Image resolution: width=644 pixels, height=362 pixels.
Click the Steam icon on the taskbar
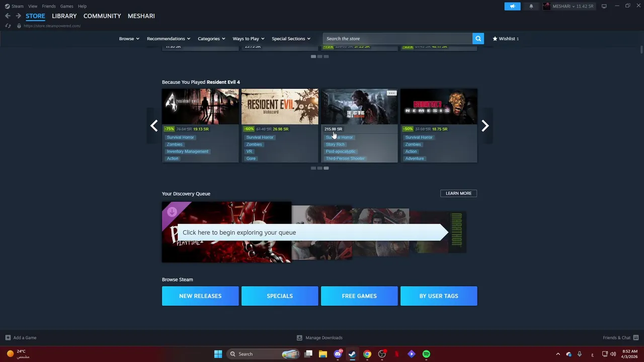(x=352, y=354)
